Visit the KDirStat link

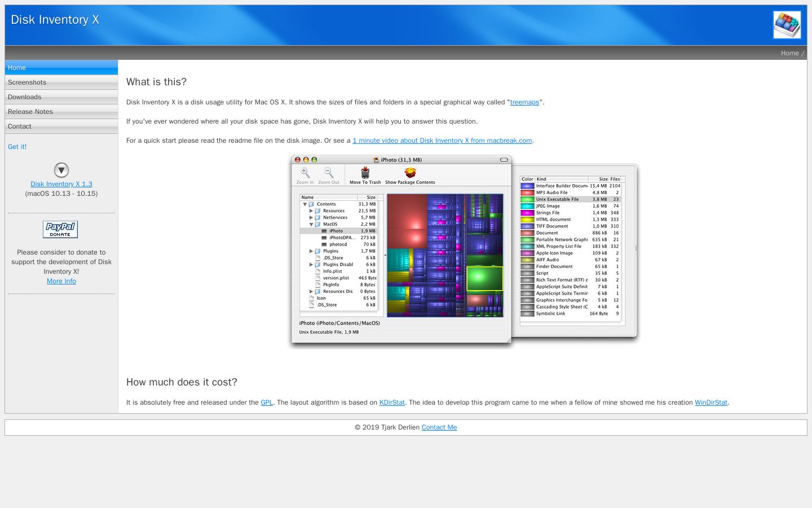click(x=392, y=402)
